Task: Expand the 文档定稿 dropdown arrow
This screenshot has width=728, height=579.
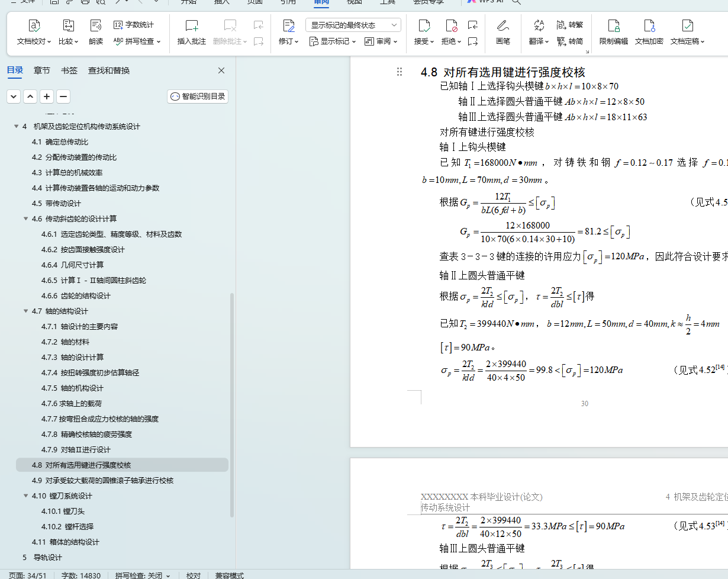Action: (x=702, y=41)
